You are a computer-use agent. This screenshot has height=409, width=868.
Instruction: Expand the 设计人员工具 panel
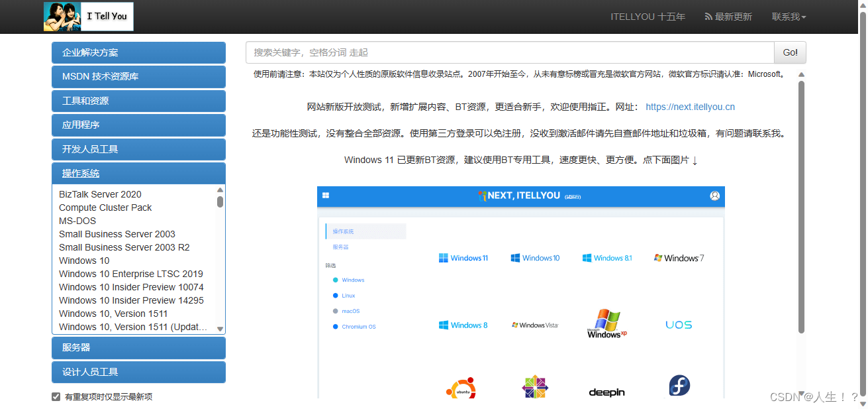point(138,372)
